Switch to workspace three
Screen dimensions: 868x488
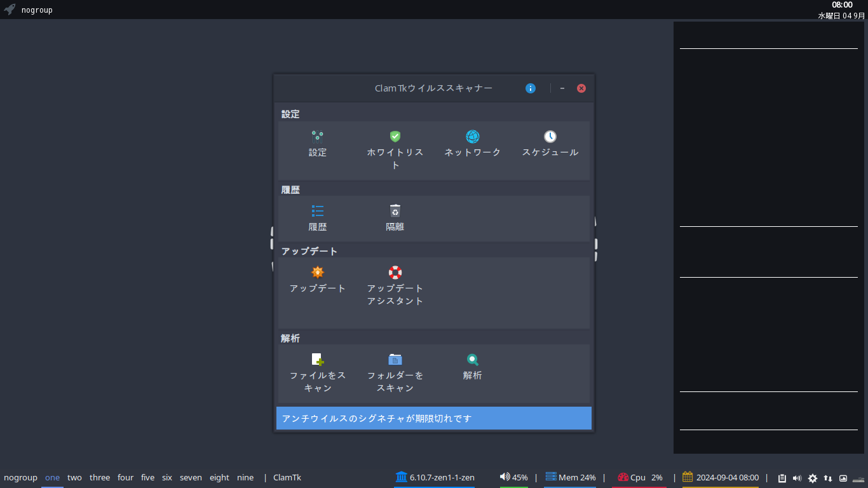click(x=100, y=477)
